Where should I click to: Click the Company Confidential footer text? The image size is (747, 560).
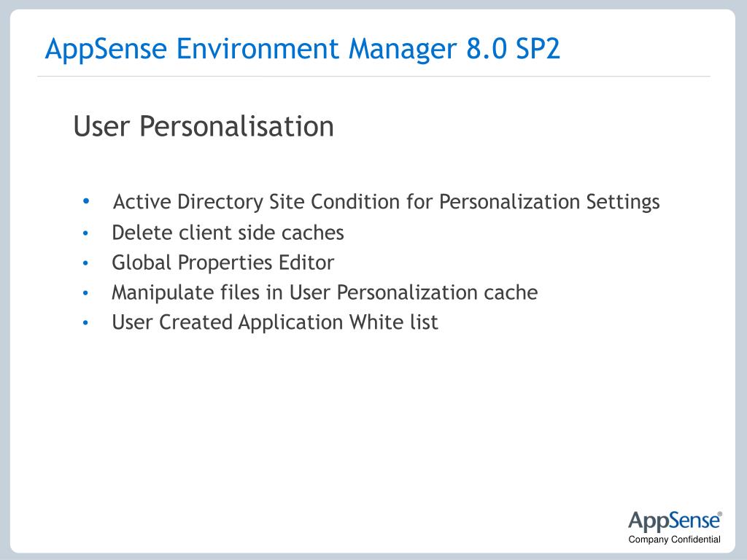point(674,540)
